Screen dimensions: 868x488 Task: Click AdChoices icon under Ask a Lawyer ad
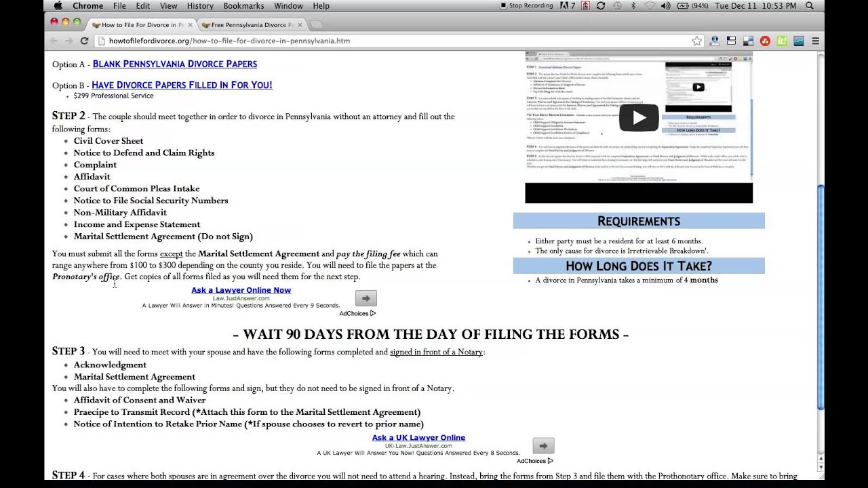(x=373, y=313)
